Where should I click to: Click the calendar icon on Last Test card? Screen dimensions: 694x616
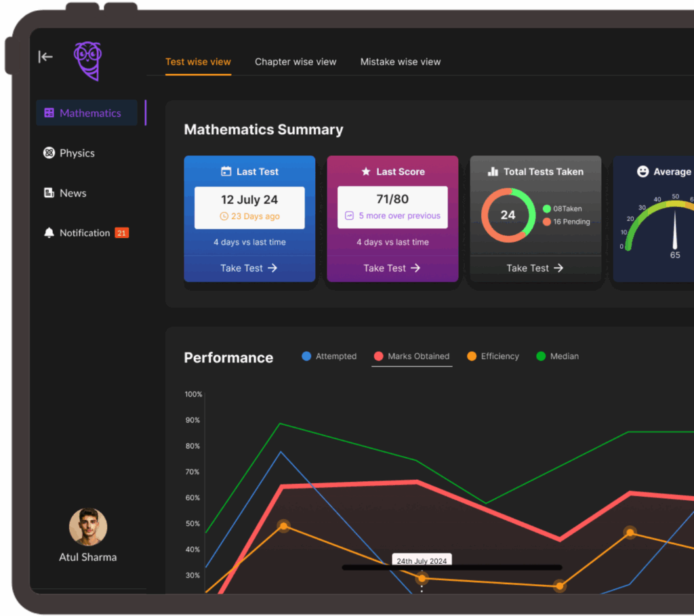pos(226,172)
